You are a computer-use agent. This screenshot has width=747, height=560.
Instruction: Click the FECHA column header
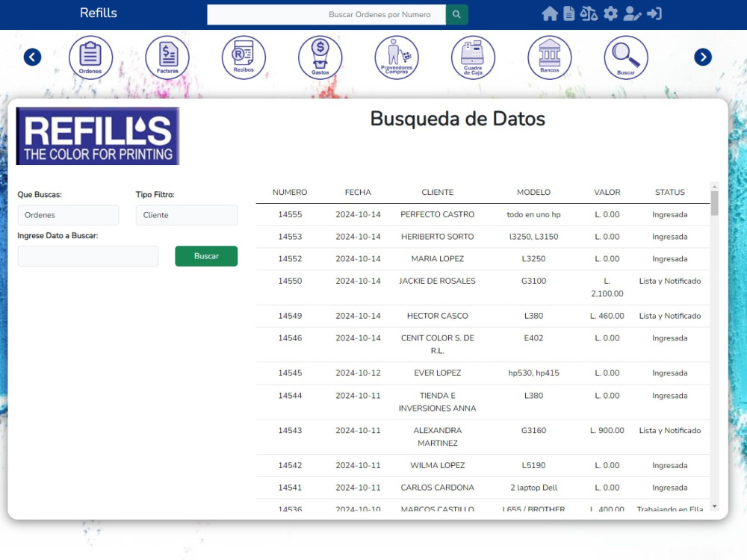pos(358,193)
